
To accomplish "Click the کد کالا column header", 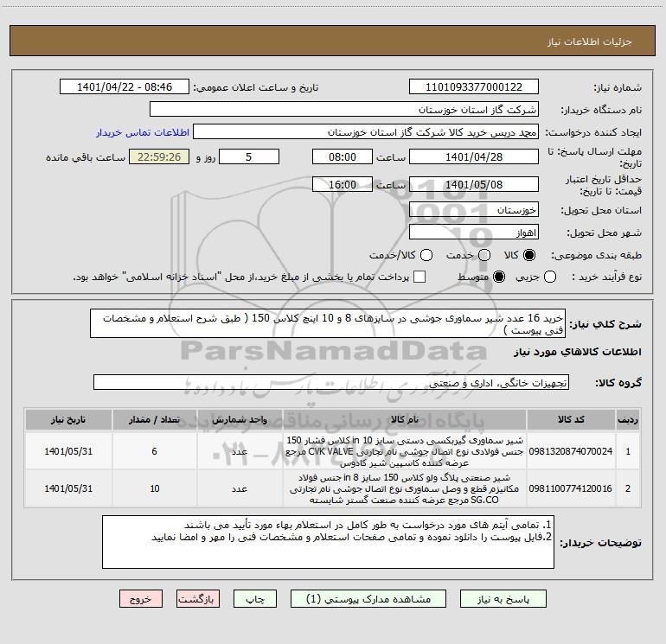I will 571,419.
